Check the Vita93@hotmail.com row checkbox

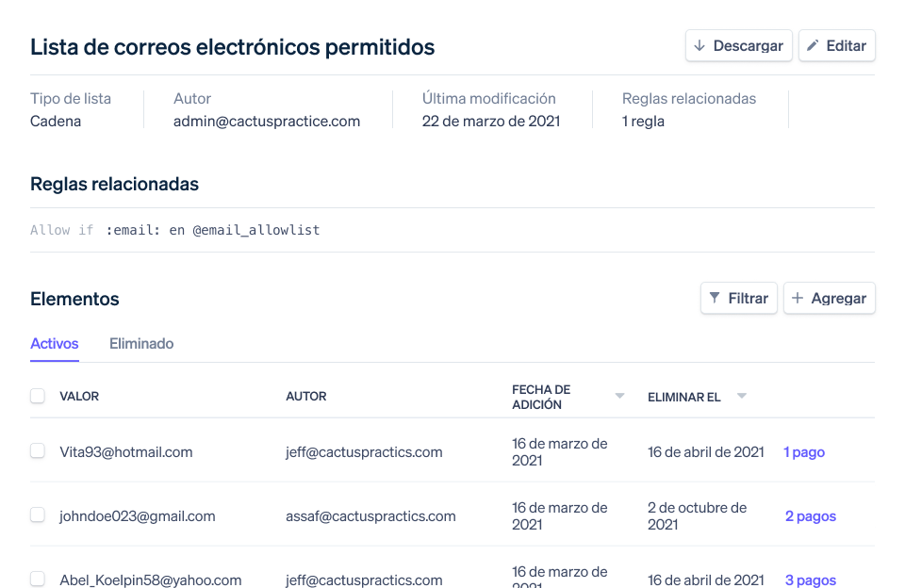(38, 450)
